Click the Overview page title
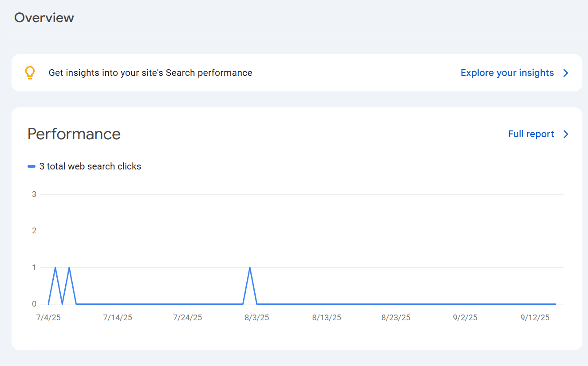The width and height of the screenshot is (588, 366). 44,18
